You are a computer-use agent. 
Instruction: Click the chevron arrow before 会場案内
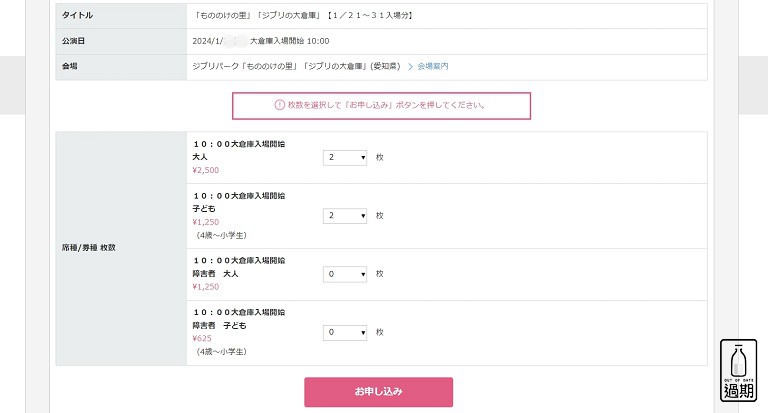(x=410, y=67)
